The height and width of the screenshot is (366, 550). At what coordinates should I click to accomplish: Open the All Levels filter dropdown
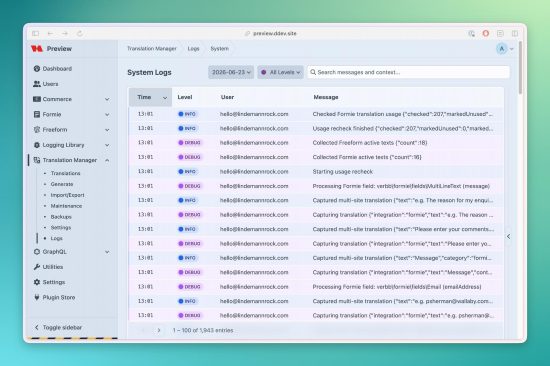pyautogui.click(x=280, y=72)
